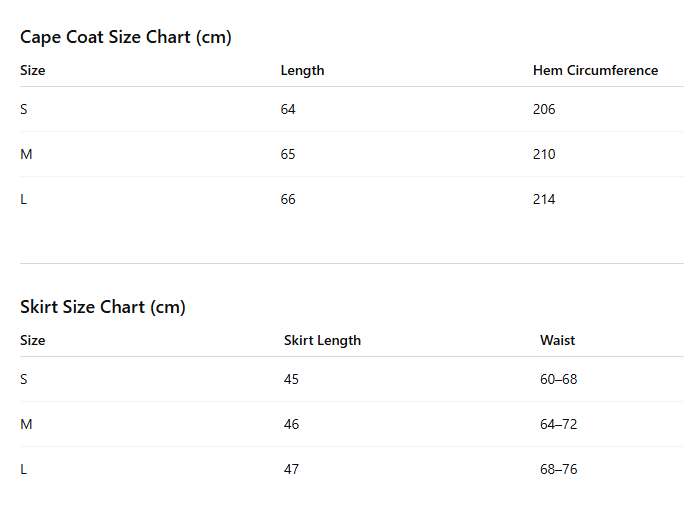Click the Skirt Size Chart heading

pos(103,307)
